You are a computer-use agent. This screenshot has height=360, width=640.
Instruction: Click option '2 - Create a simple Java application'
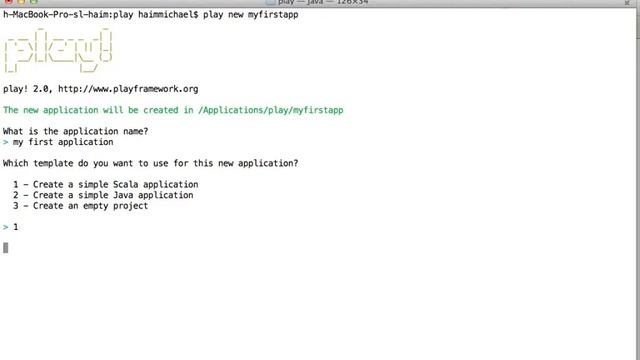tap(103, 195)
